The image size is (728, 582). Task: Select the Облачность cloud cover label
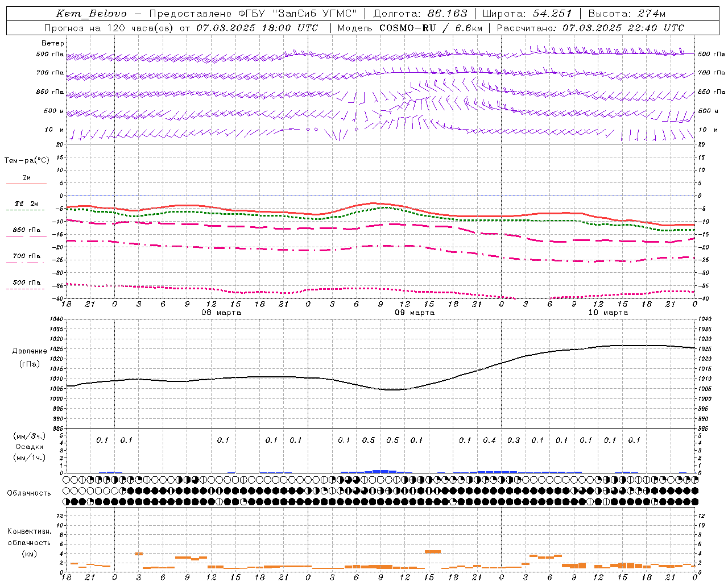29,493
